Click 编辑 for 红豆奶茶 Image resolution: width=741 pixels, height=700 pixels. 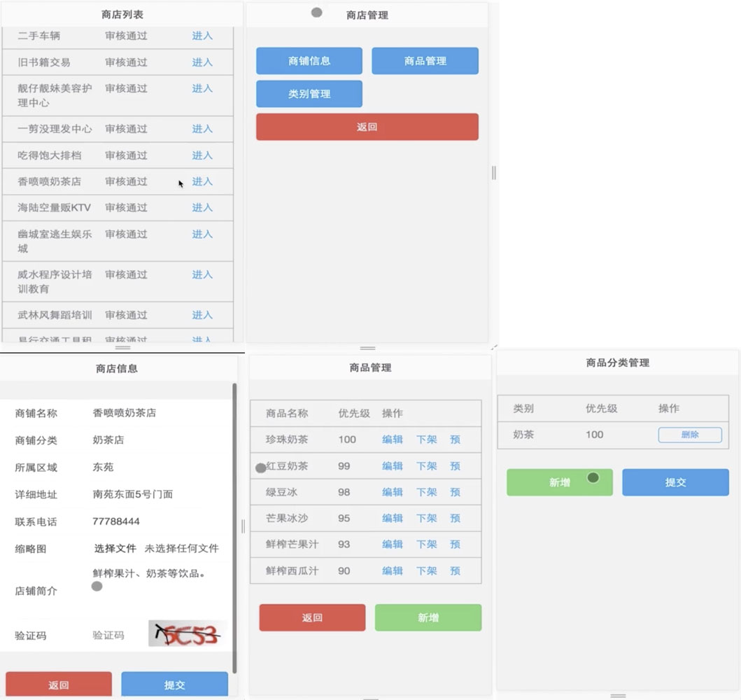point(393,466)
